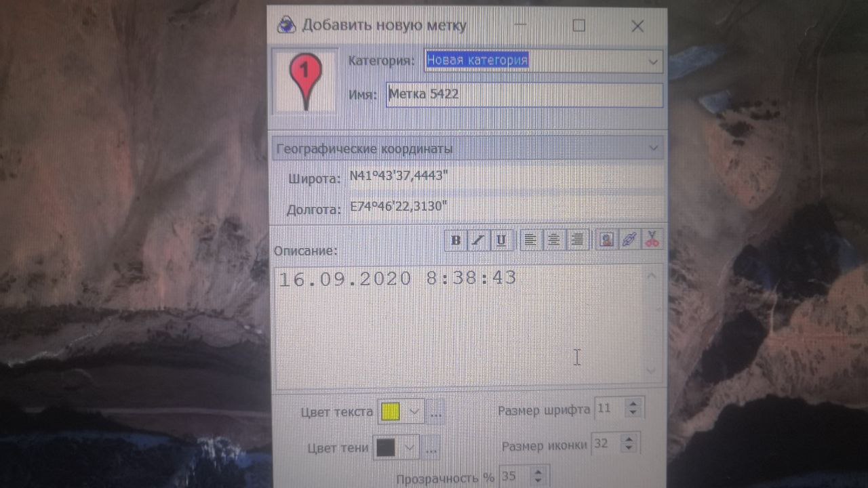Center-align the description text
The width and height of the screenshot is (868, 488).
pos(554,240)
